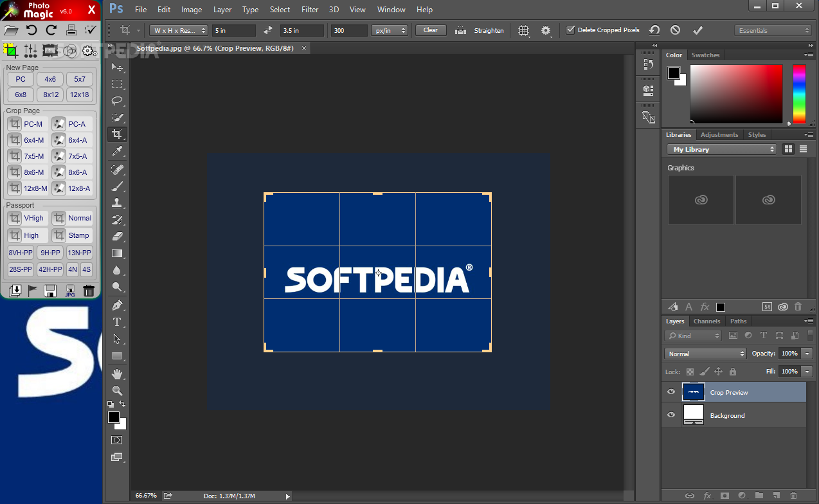The width and height of the screenshot is (819, 504).
Task: Hide the Crop Preview layer
Action: pyautogui.click(x=671, y=392)
